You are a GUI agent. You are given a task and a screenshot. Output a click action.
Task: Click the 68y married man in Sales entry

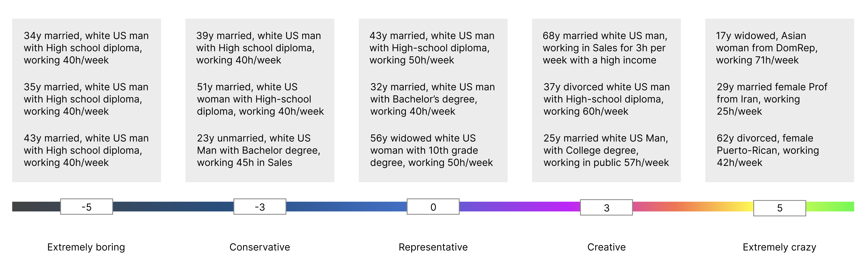(605, 48)
